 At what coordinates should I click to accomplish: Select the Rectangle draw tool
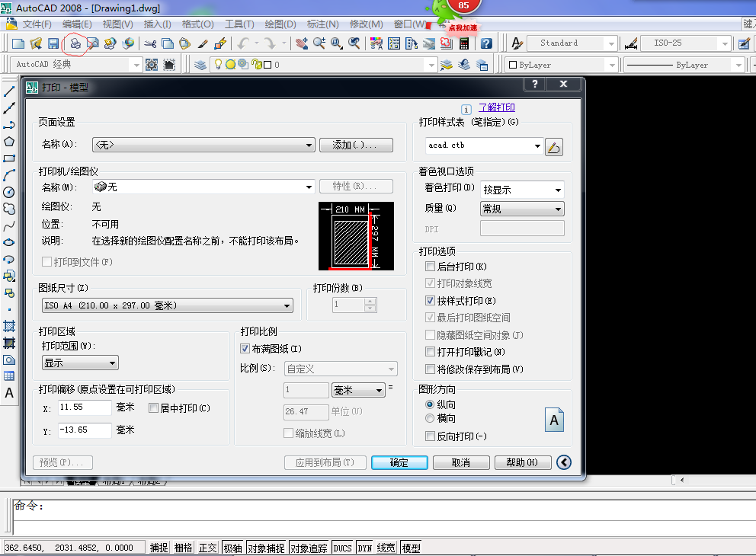point(8,158)
